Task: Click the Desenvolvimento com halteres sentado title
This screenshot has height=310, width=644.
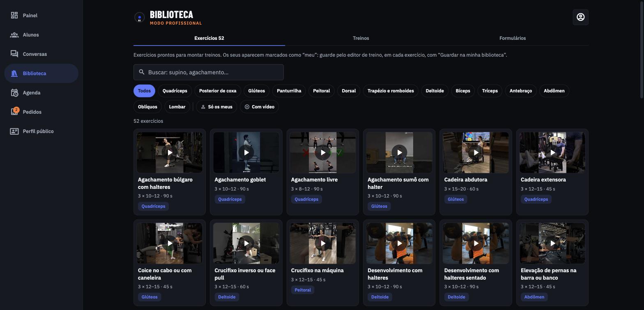Action: tap(471, 274)
